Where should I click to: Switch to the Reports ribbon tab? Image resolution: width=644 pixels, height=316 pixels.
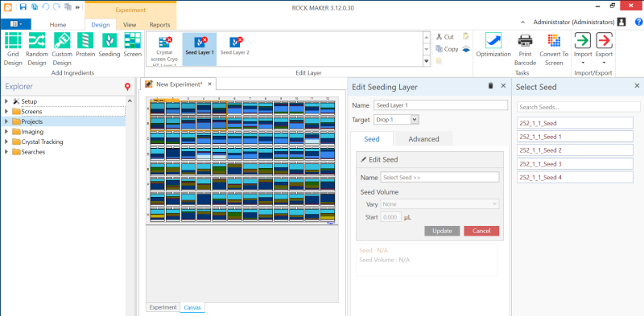tap(159, 25)
